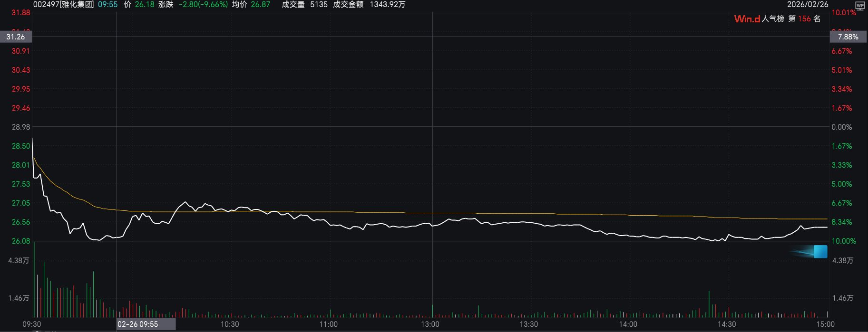Click the 成交量 volume value 5135

tap(319, 4)
